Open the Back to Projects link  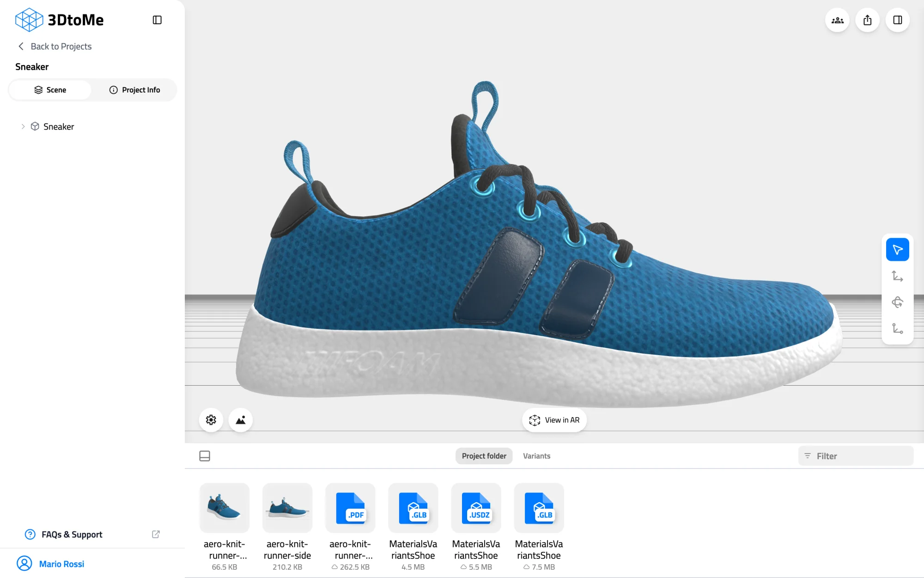click(x=61, y=46)
